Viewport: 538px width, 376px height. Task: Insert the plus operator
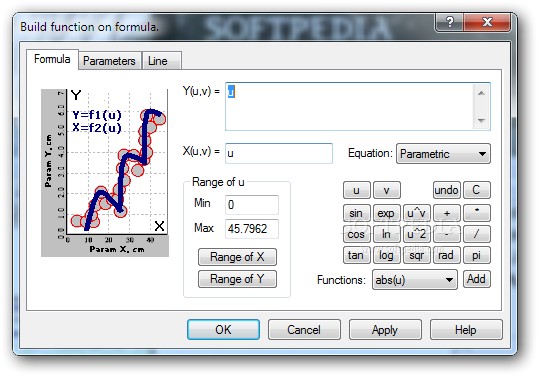click(446, 213)
